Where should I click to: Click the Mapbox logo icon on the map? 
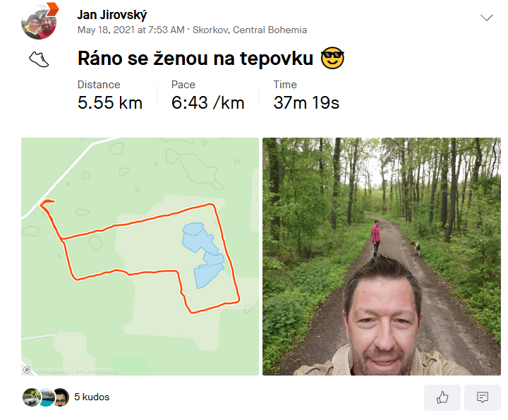pyautogui.click(x=27, y=369)
